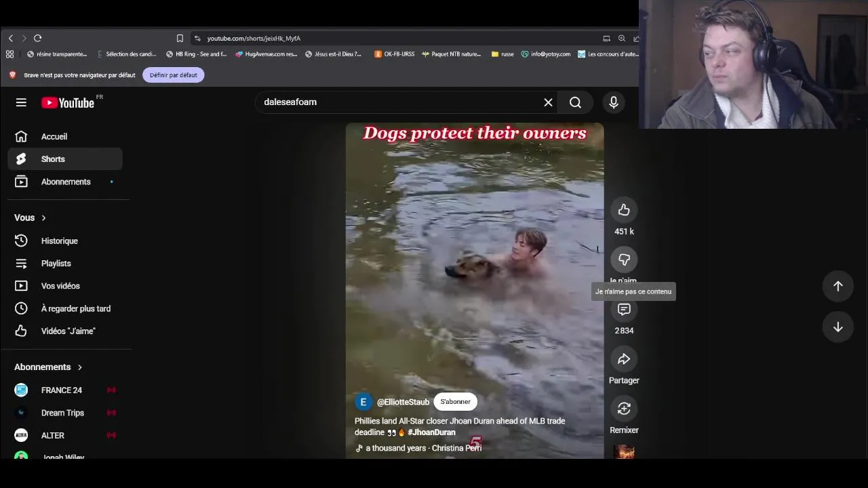Click the Partager share button
Image resolution: width=868 pixels, height=488 pixels.
(624, 359)
